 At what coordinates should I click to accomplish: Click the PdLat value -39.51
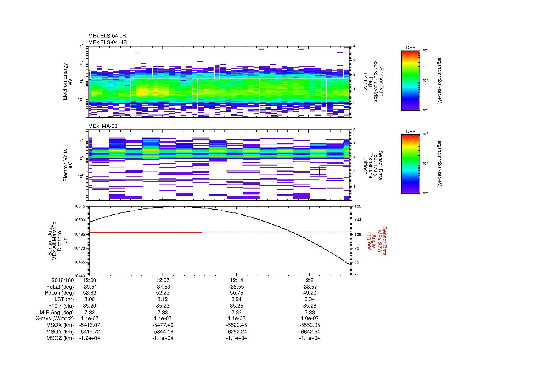pos(89,287)
